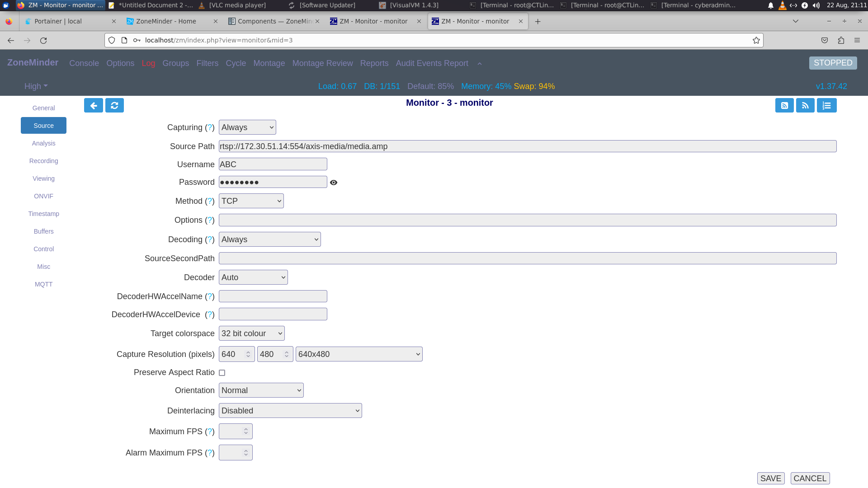Click the Decoding help question mark

(210, 239)
